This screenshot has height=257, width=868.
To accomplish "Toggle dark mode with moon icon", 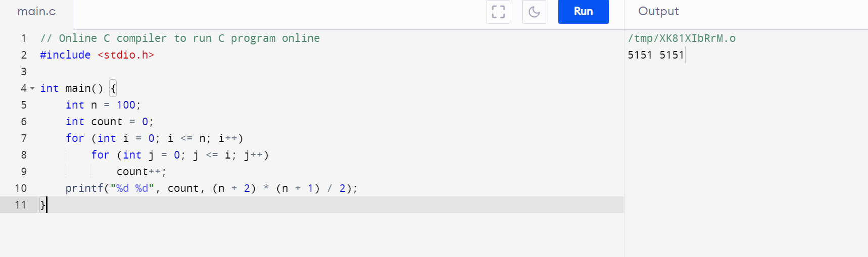I will [x=534, y=12].
